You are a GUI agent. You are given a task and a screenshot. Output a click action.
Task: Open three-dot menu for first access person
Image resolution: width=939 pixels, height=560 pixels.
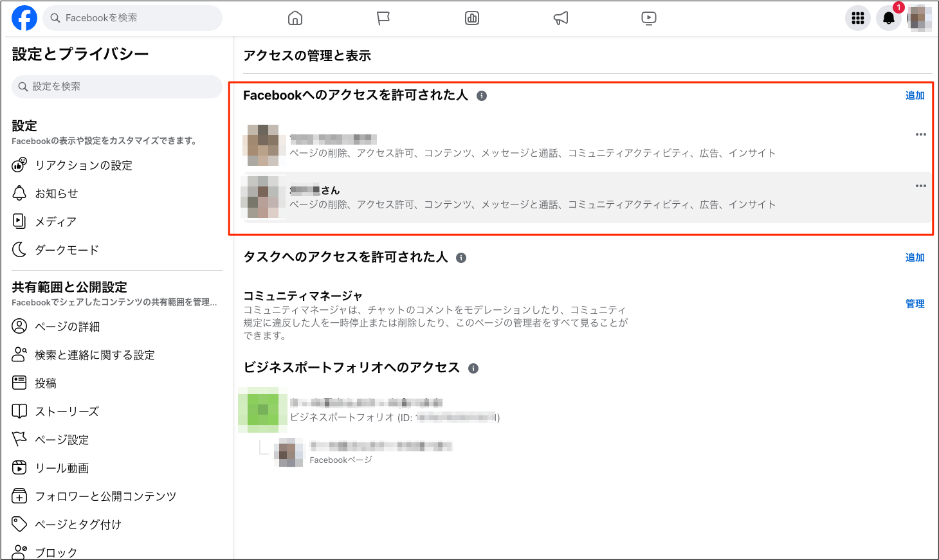[x=921, y=134]
